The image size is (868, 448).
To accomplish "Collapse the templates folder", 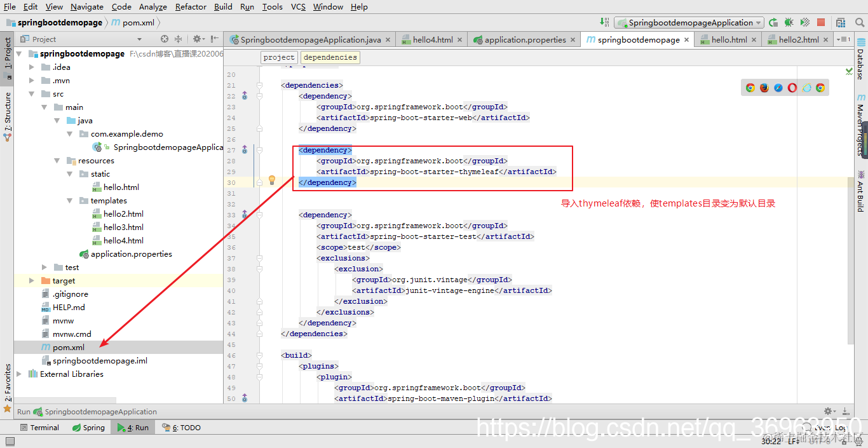I will [x=70, y=200].
